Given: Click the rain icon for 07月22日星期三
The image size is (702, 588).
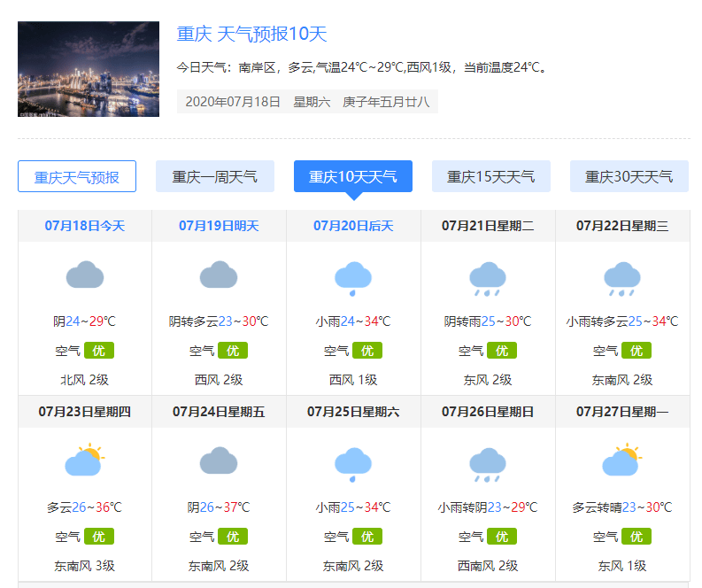Looking at the screenshot, I should coord(622,278).
